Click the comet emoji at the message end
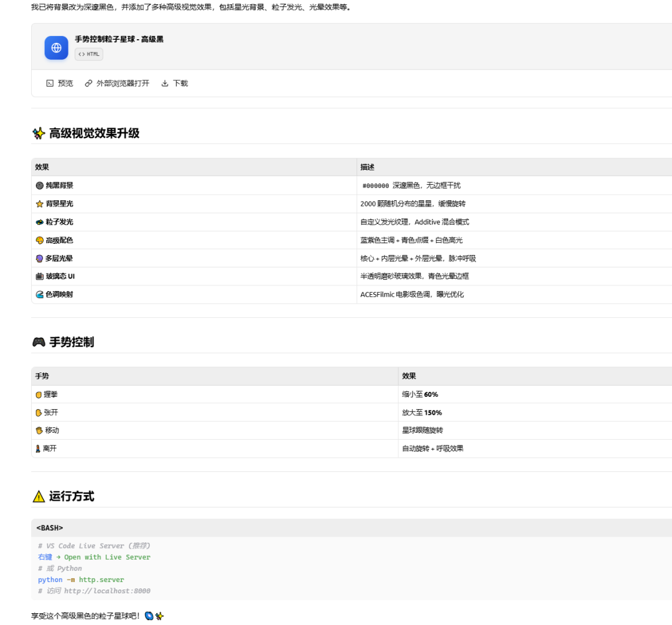This screenshot has width=672, height=625. [x=149, y=616]
